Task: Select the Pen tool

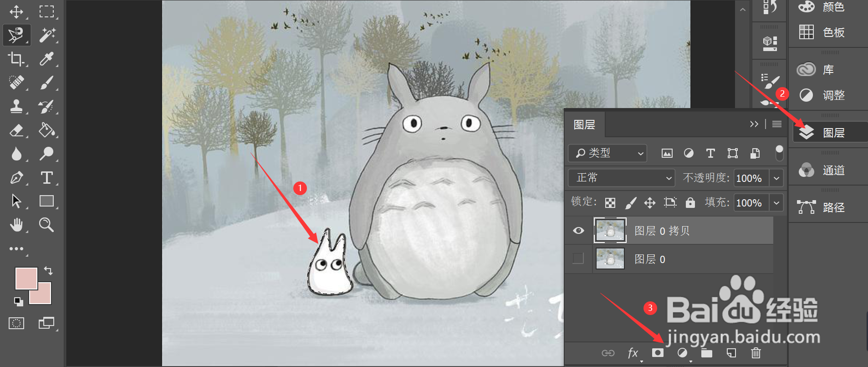Action: [x=16, y=177]
